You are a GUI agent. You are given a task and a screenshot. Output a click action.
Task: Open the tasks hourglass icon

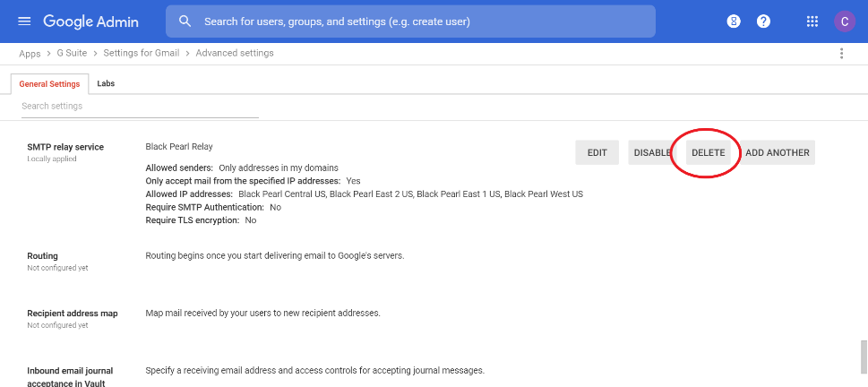coord(734,21)
